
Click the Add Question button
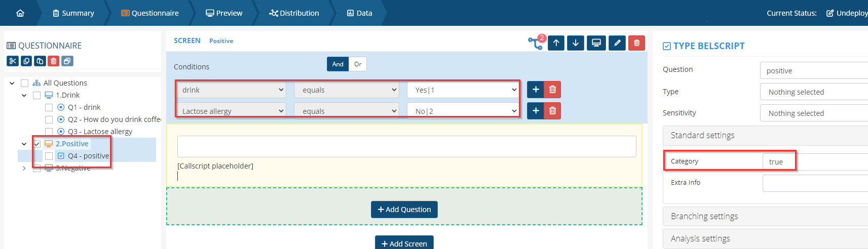[x=404, y=210]
